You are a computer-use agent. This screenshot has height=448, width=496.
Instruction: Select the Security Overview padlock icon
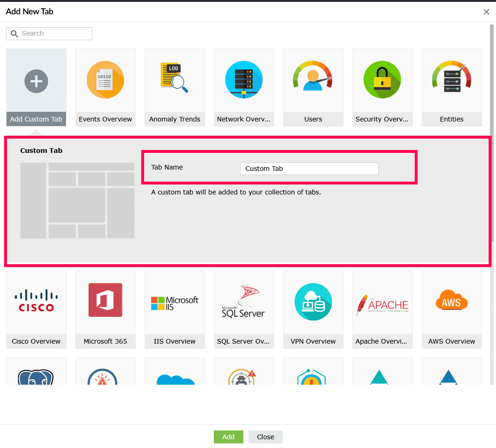(x=382, y=80)
